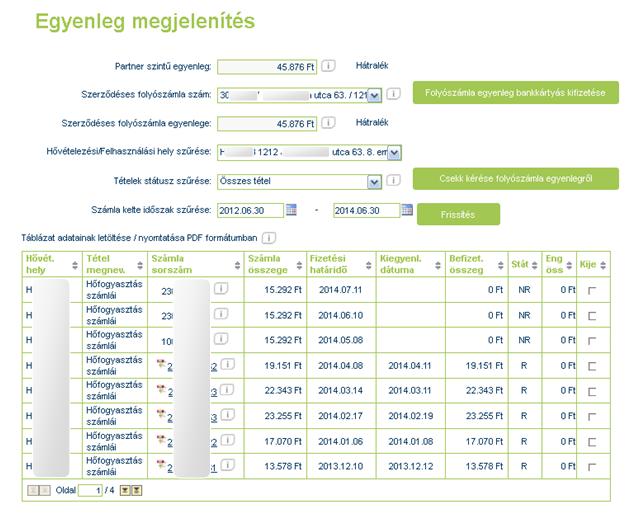628x515 pixels.
Task: Sort table by Eng öss column arrows
Action: click(569, 265)
